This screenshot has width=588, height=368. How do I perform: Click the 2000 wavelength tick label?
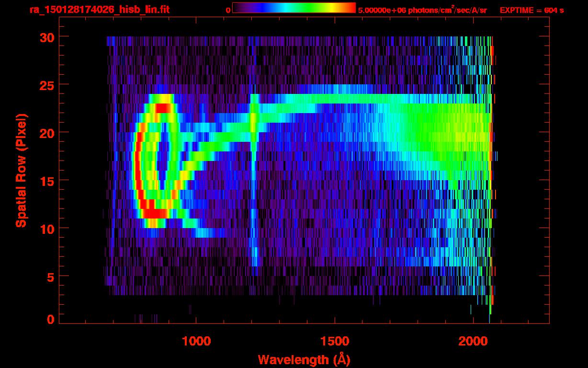(473, 341)
